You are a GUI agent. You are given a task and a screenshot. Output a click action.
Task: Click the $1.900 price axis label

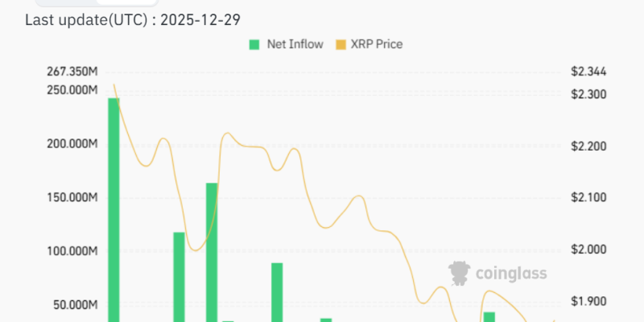tap(588, 301)
